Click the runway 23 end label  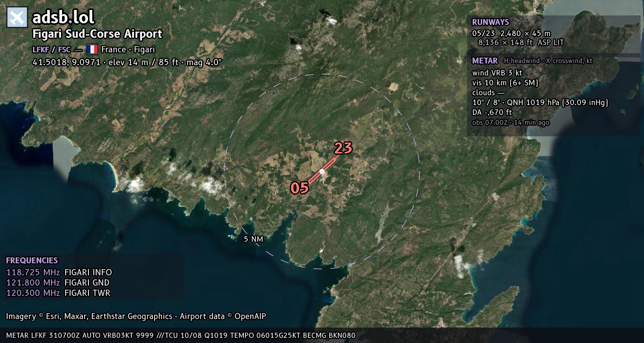pos(343,148)
